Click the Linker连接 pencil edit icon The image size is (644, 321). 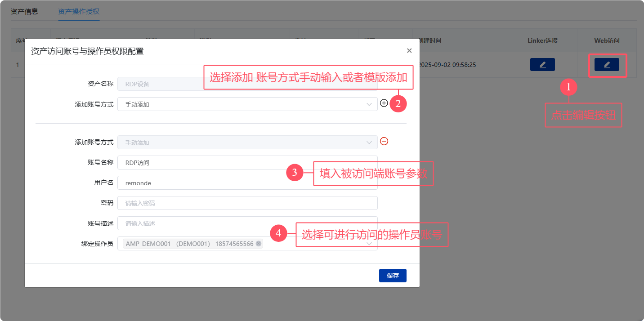pyautogui.click(x=542, y=65)
